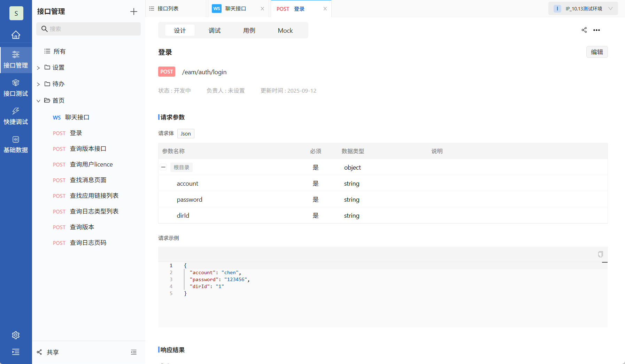Open the 快捷调试 sidebar section
625x364 pixels.
point(16,116)
